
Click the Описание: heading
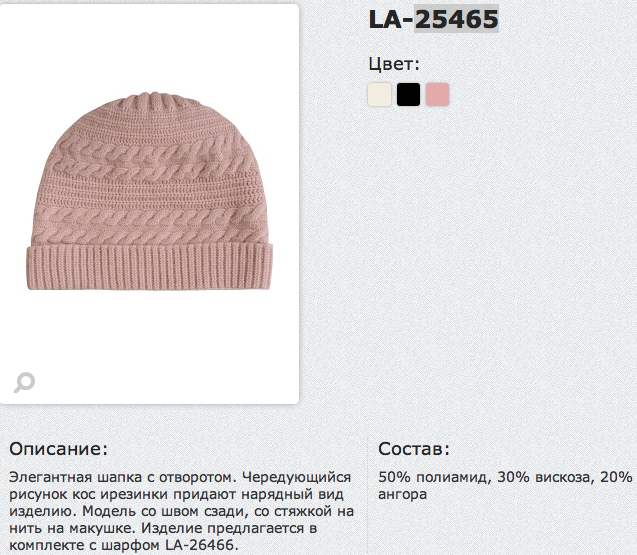[x=59, y=449]
